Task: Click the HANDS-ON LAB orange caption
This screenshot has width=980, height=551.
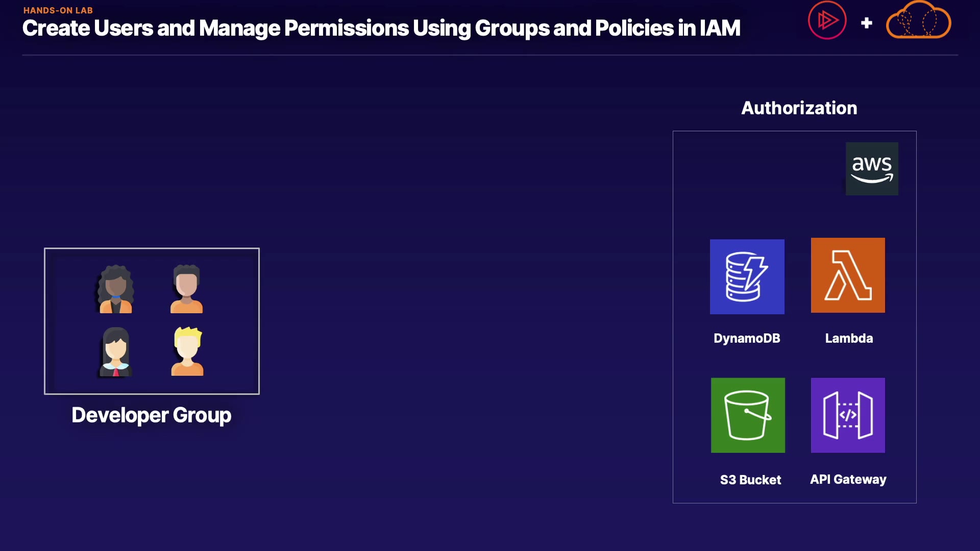Action: point(58,10)
